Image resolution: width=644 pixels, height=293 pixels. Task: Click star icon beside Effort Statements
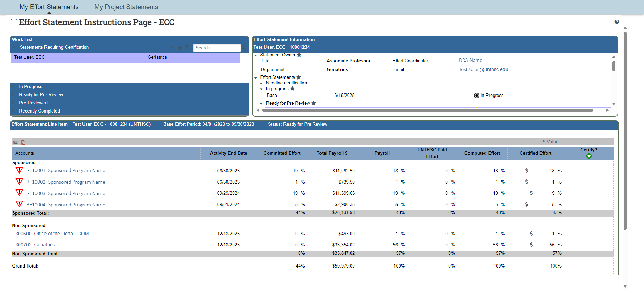299,77
